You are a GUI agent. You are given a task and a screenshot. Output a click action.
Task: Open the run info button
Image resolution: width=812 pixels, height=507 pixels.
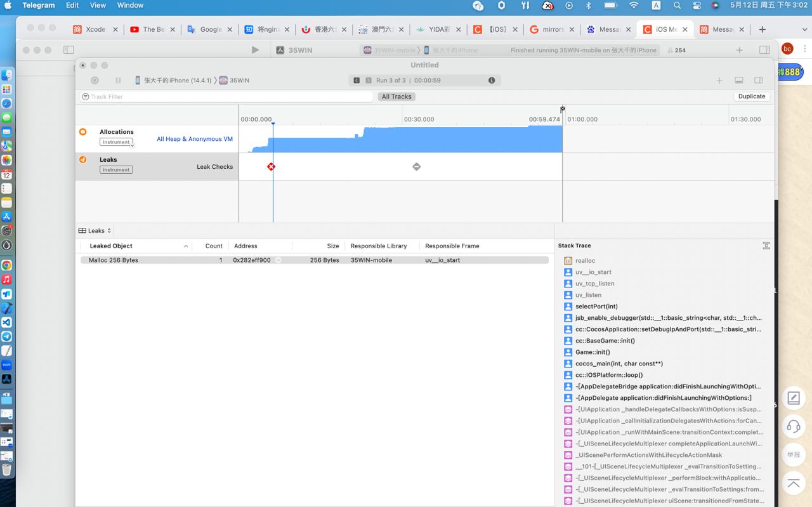(x=492, y=81)
